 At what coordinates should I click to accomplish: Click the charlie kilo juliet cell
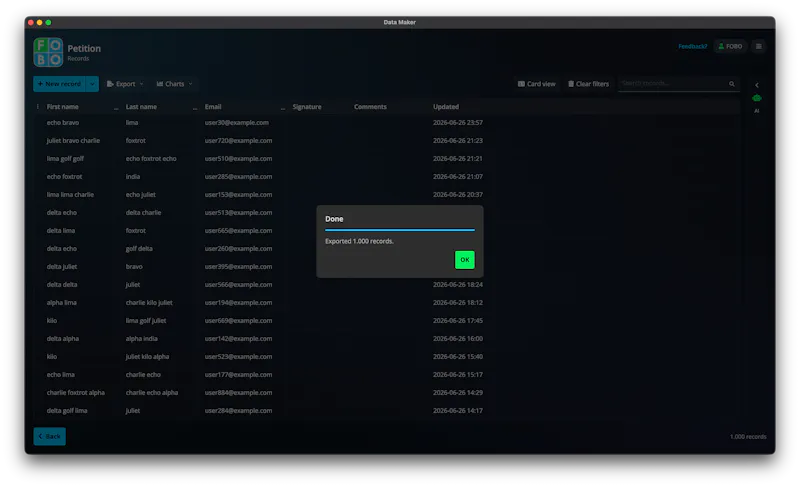click(149, 302)
